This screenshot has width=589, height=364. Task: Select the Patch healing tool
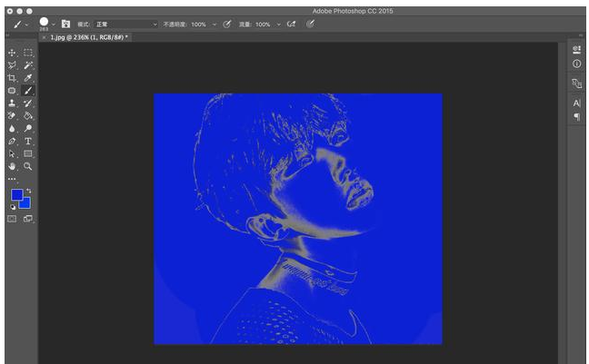point(12,91)
